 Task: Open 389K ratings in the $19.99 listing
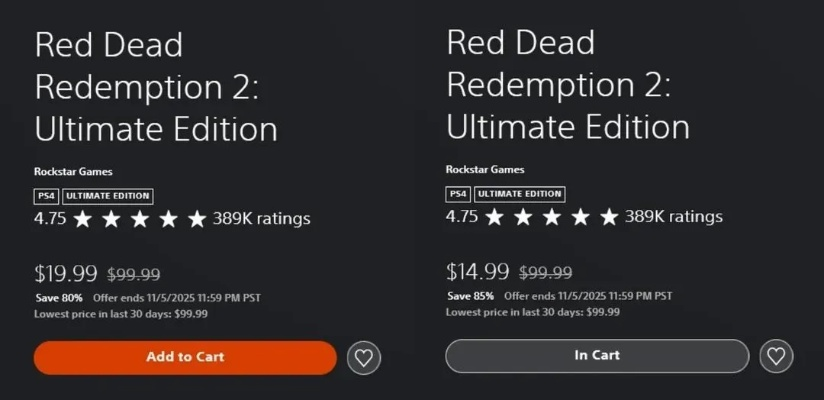click(x=262, y=218)
